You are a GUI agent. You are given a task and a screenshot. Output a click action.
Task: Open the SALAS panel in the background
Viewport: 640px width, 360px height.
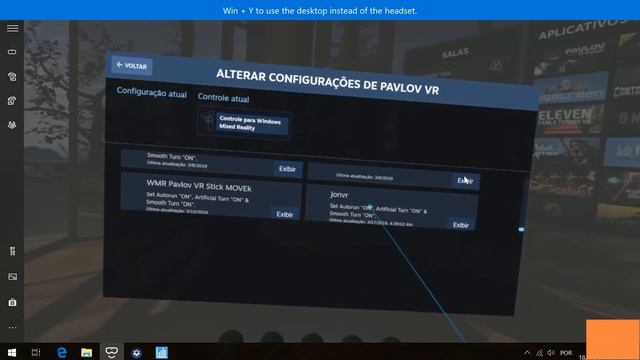tap(456, 53)
